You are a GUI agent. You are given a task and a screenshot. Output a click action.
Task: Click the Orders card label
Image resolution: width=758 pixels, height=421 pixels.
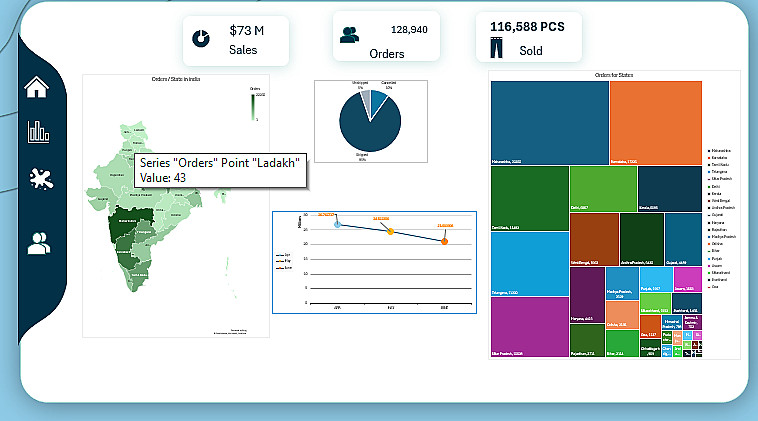[x=387, y=54]
